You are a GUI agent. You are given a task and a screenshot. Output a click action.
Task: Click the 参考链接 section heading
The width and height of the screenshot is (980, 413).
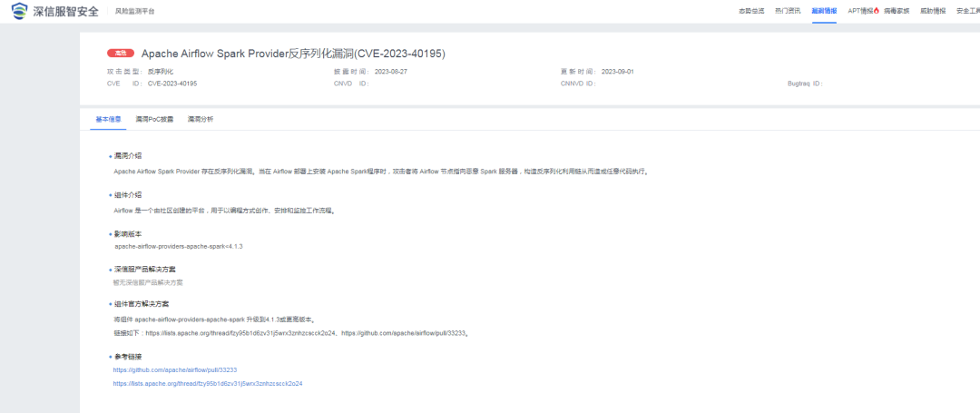pyautogui.click(x=128, y=357)
